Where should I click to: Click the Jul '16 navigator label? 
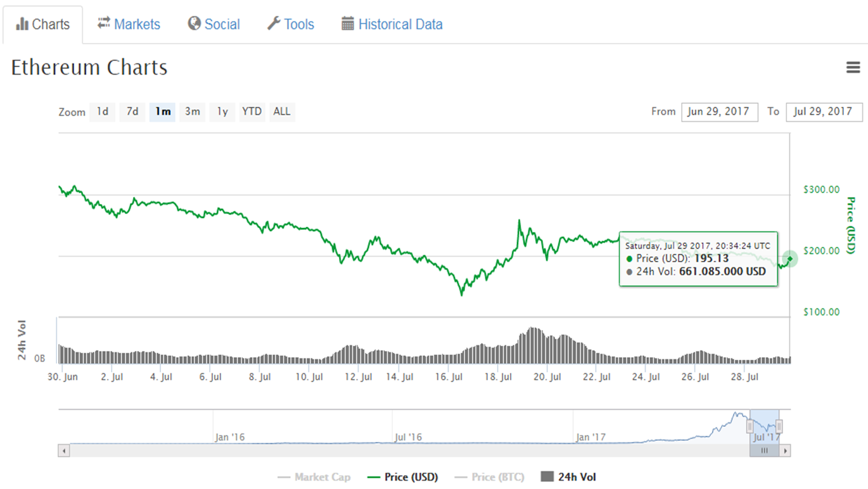408,437
